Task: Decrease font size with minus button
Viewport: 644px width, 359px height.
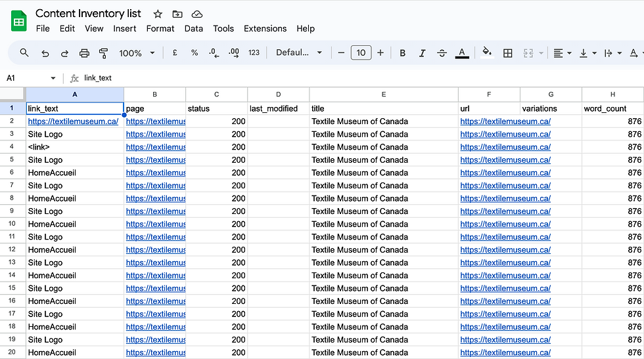Action: point(341,53)
